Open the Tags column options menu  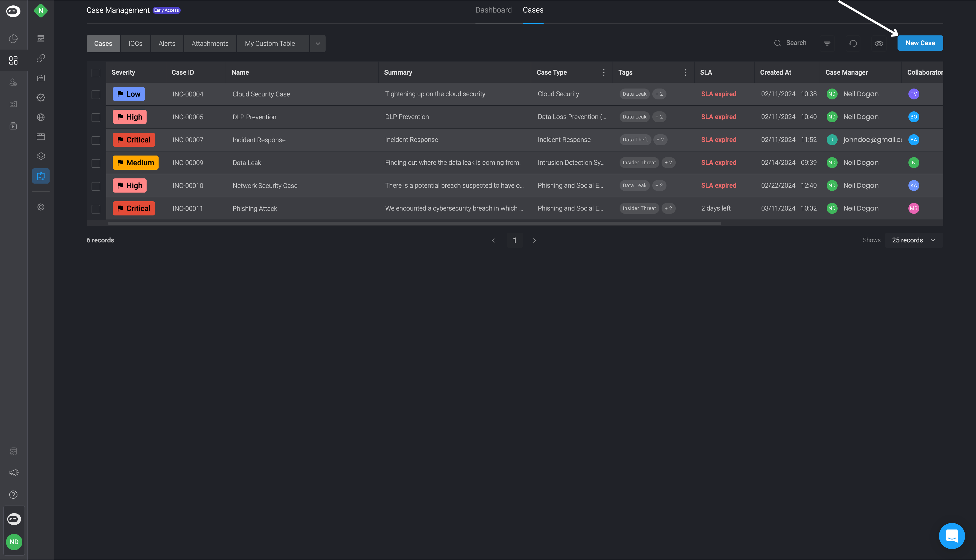tap(685, 72)
